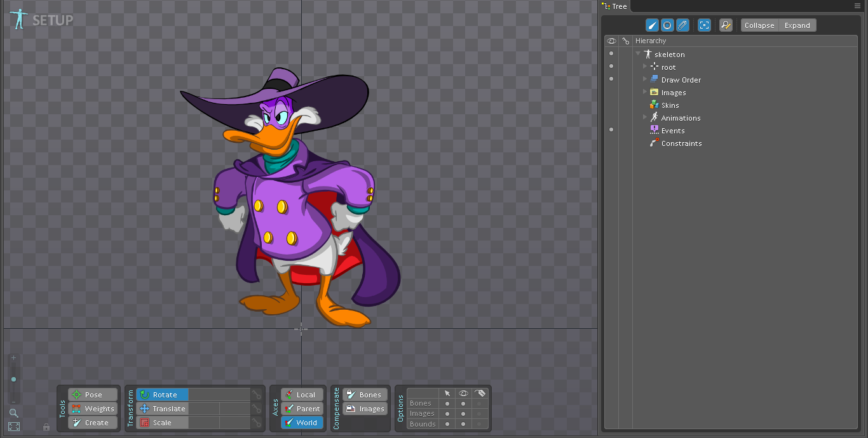868x438 pixels.
Task: Select the Pose tool
Action: tap(93, 395)
